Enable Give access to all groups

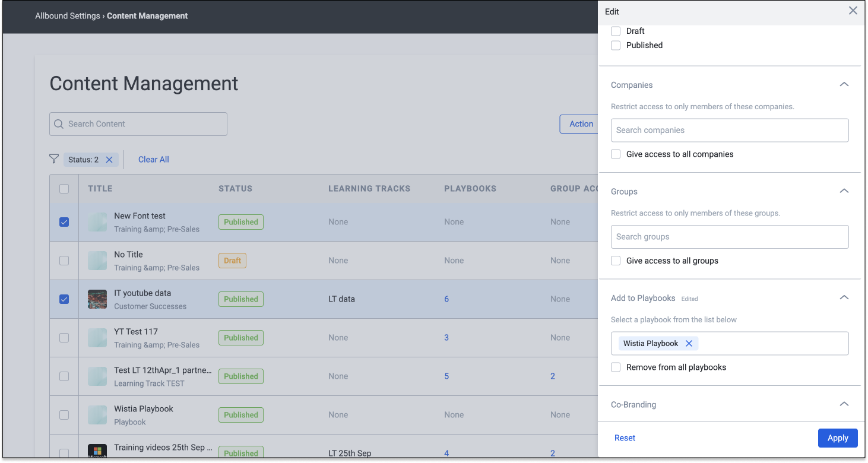(616, 261)
